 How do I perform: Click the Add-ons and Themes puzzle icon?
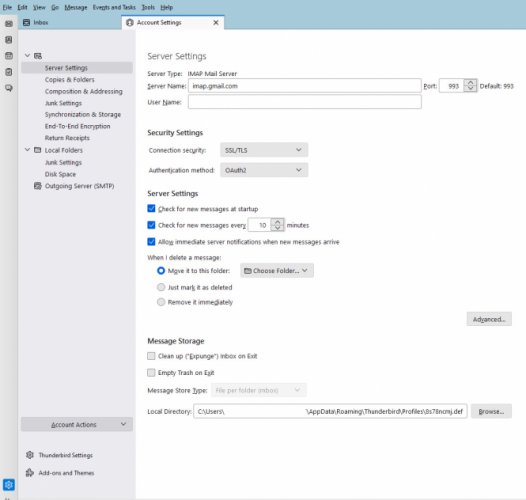(30, 473)
